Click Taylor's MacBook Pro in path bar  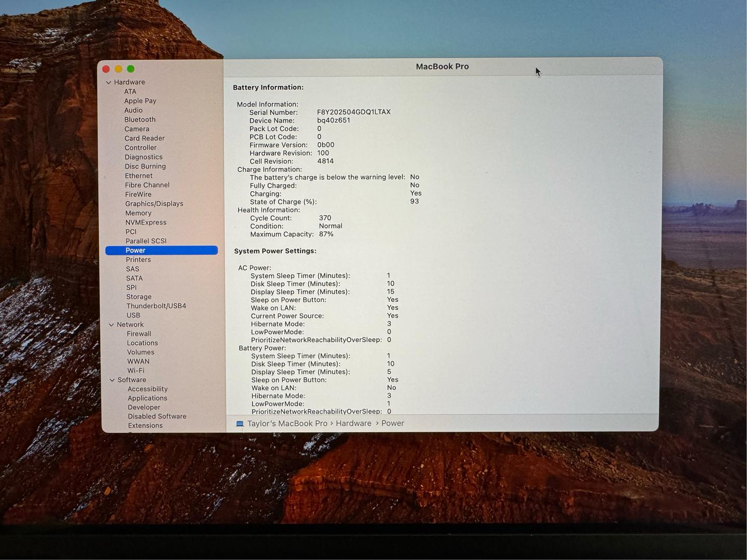(287, 424)
